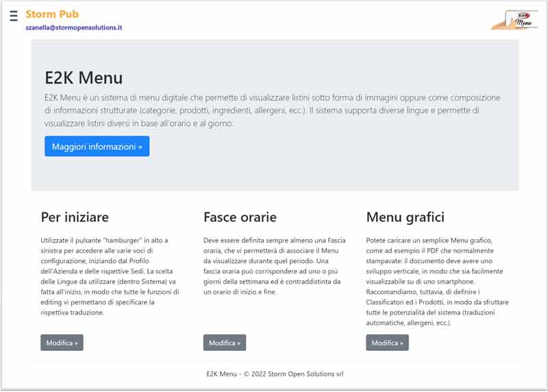Click the Per iniziare heading
Screen dimensions: 548x392
point(75,217)
